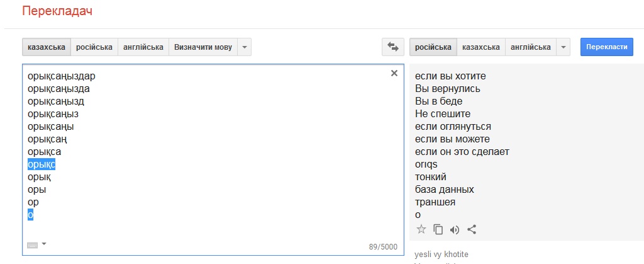Open the Перекладач title link
The width and height of the screenshot is (644, 264).
click(x=57, y=11)
